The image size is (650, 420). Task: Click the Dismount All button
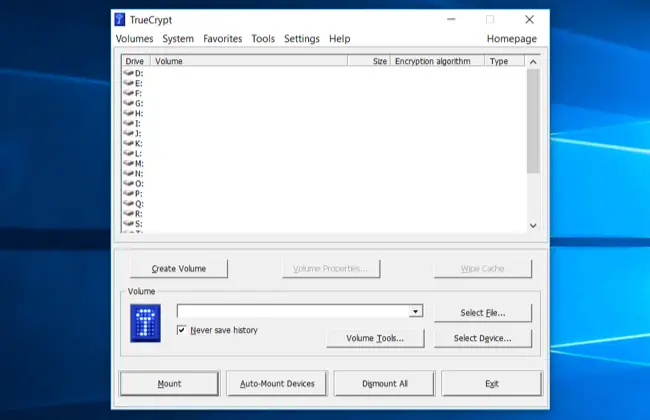click(385, 384)
